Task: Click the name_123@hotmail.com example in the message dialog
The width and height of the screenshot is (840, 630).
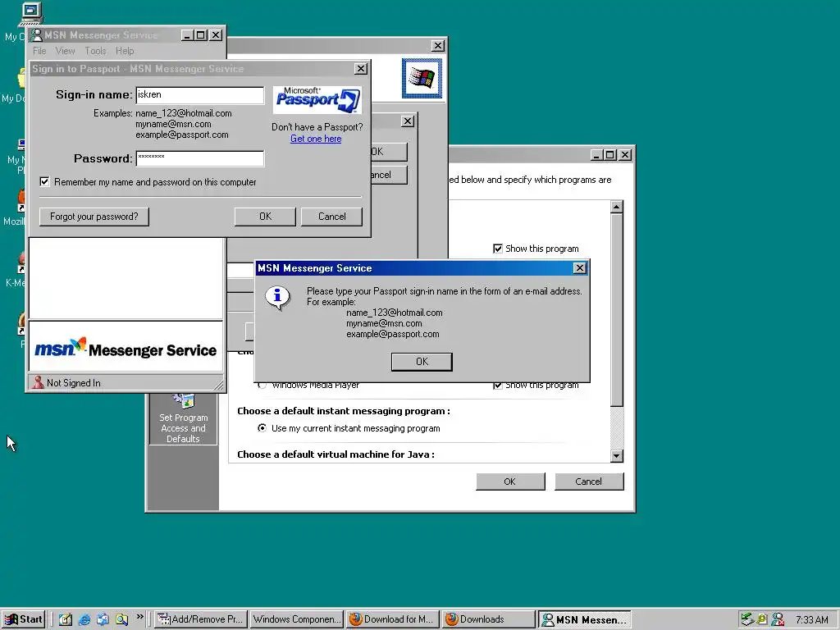Action: click(395, 313)
